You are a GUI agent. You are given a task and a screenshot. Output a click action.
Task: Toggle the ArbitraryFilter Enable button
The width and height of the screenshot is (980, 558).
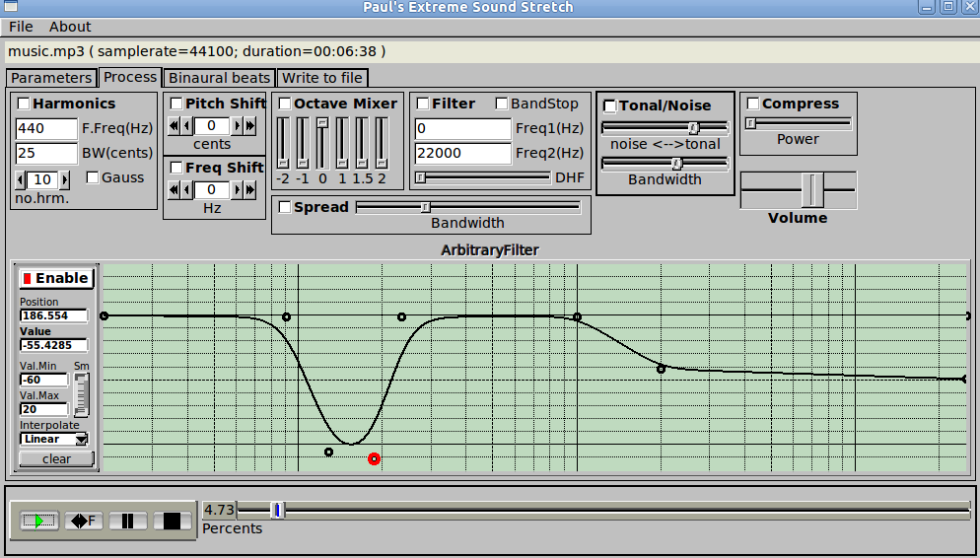(57, 279)
